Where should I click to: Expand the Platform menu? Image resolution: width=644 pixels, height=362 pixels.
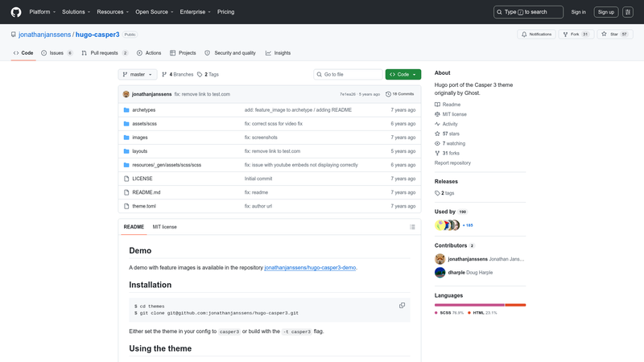click(x=43, y=12)
